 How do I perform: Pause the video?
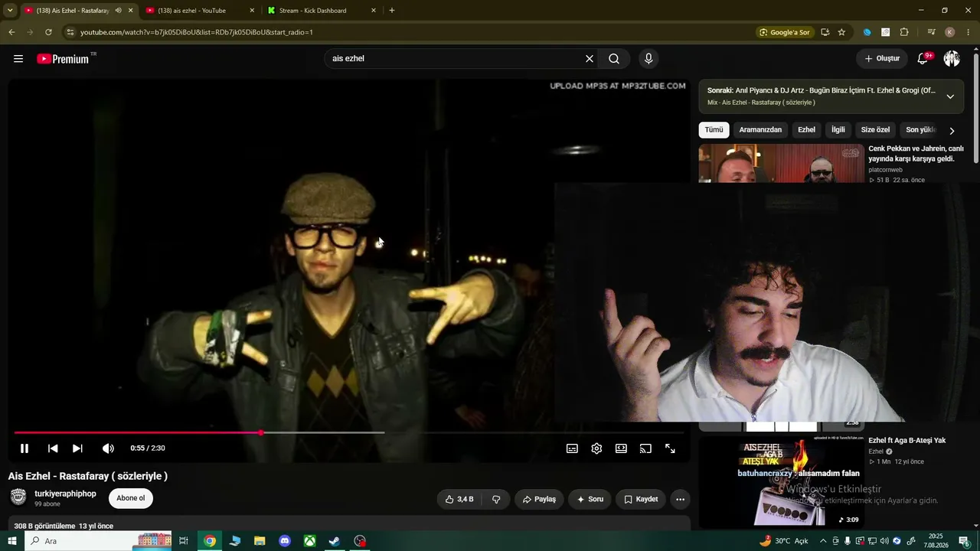point(24,448)
